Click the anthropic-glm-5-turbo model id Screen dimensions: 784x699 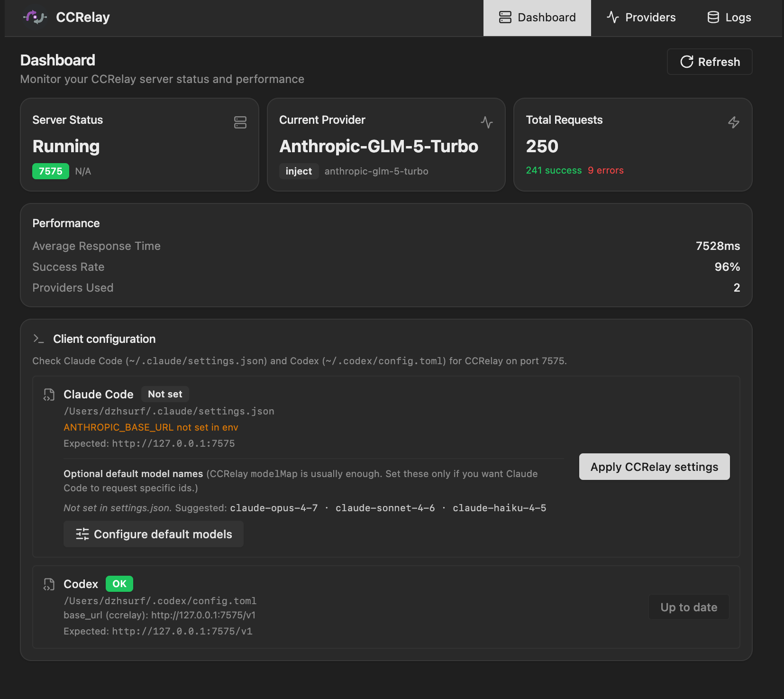point(376,171)
